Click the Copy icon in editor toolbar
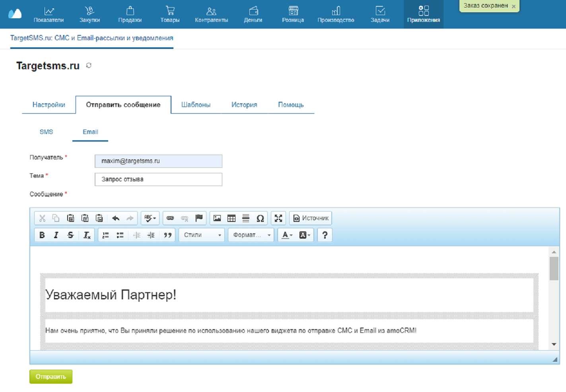 pos(56,218)
